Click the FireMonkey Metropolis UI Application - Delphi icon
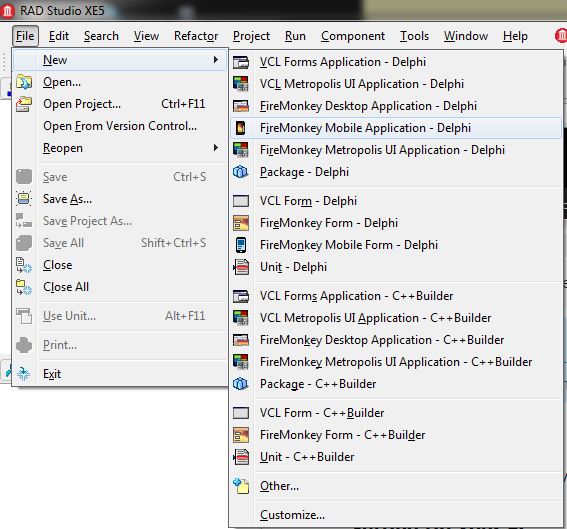The height and width of the screenshot is (529, 567). [x=241, y=150]
